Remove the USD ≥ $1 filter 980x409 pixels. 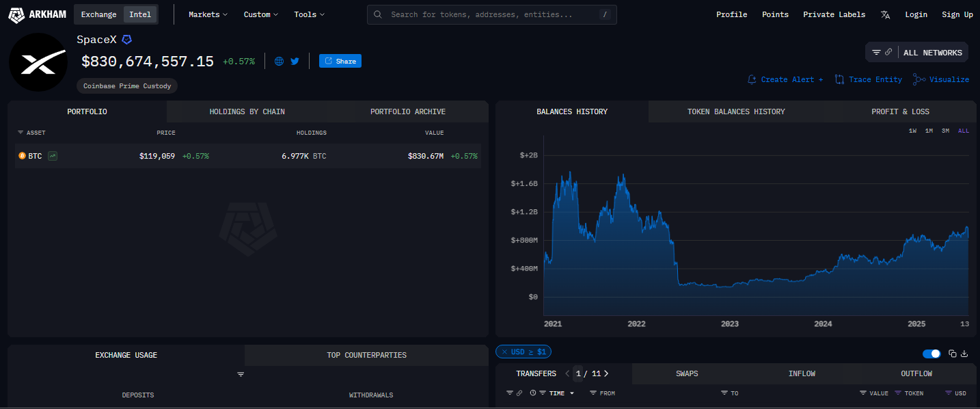pyautogui.click(x=504, y=352)
